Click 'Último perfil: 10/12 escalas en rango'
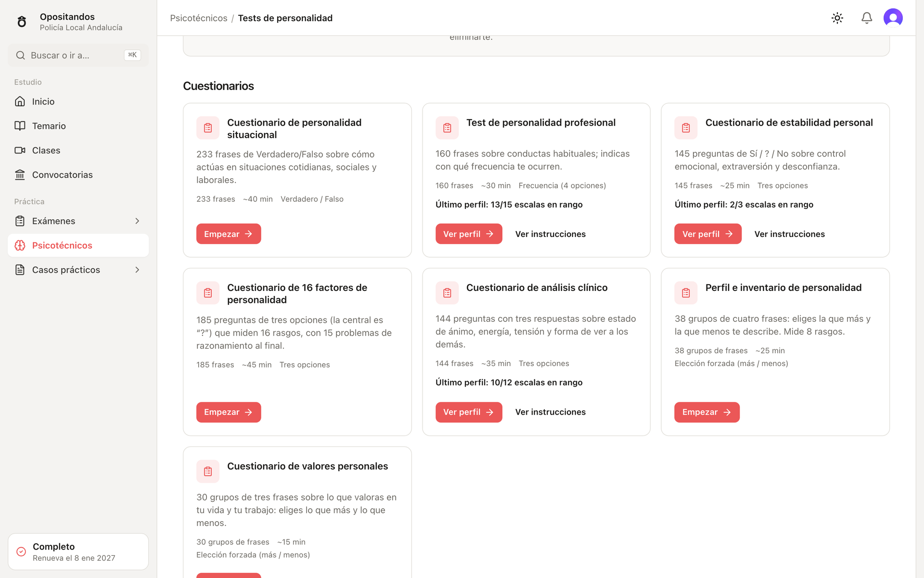The height and width of the screenshot is (578, 924). point(509,382)
